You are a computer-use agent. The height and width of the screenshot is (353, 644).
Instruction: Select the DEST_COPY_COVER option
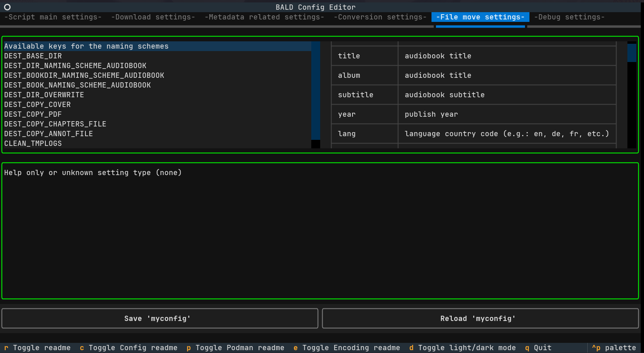(x=38, y=105)
